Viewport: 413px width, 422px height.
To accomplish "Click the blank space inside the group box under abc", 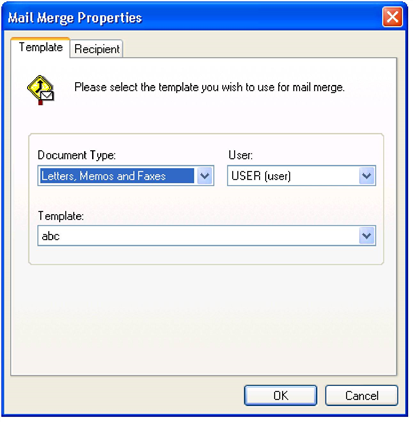I will pyautogui.click(x=206, y=255).
